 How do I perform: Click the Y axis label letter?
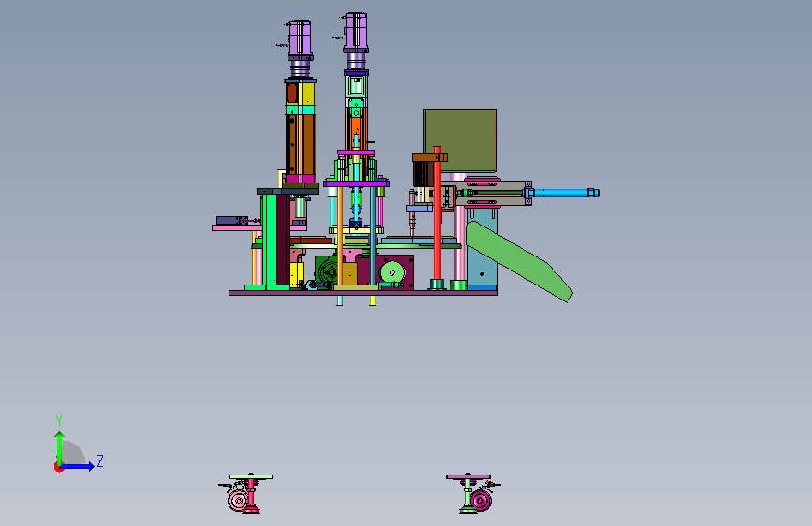coord(58,421)
